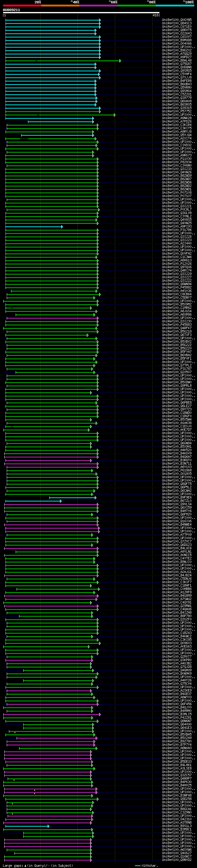The width and height of the screenshot is (197, 868).
Task: Select label UniRef100_Q0DQN8
Action: pos(177,67)
